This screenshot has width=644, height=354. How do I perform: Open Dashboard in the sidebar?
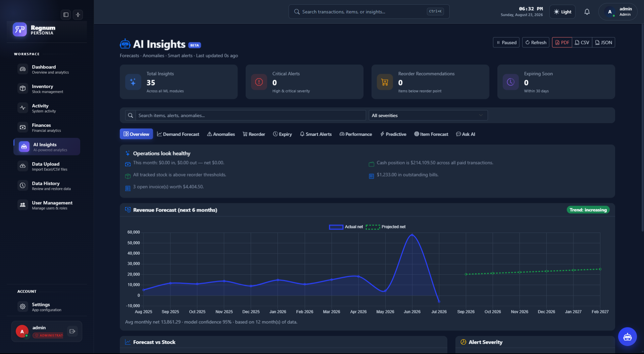point(47,69)
